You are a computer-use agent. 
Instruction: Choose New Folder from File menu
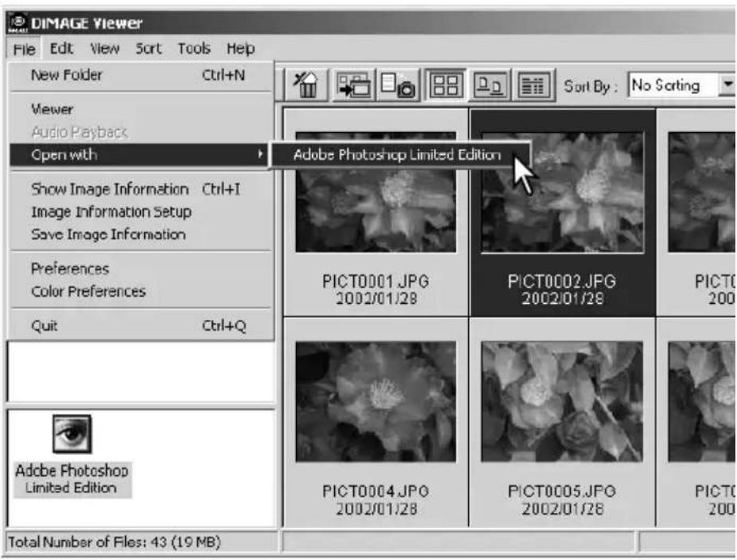141,75
